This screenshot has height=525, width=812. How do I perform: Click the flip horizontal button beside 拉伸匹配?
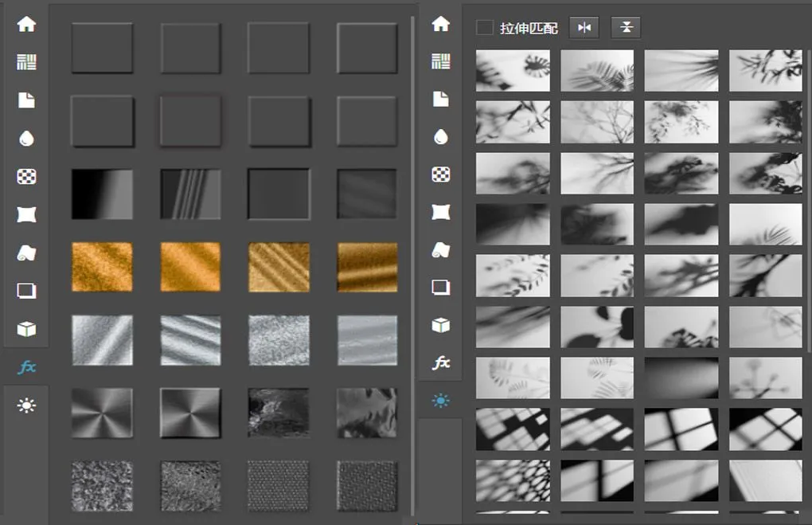585,28
